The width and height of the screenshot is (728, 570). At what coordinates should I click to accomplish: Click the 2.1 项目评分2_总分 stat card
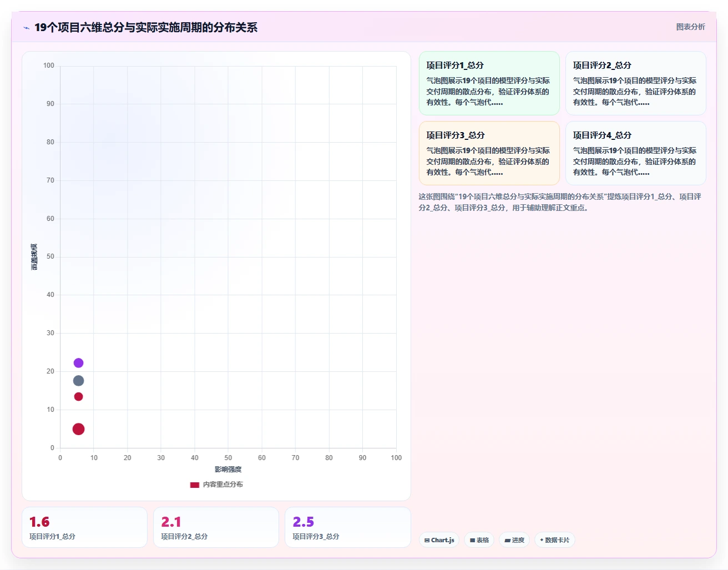(216, 527)
